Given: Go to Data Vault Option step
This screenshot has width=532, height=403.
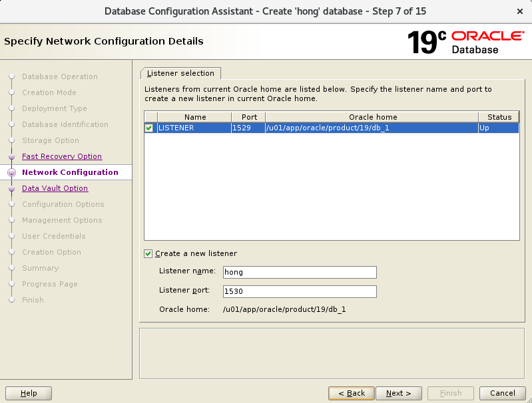Looking at the screenshot, I should [55, 188].
